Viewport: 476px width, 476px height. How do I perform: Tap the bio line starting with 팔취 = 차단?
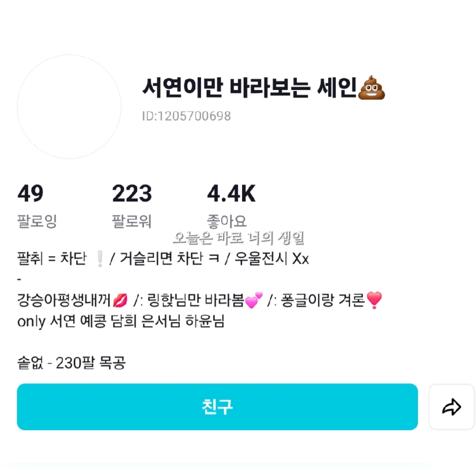click(x=163, y=259)
